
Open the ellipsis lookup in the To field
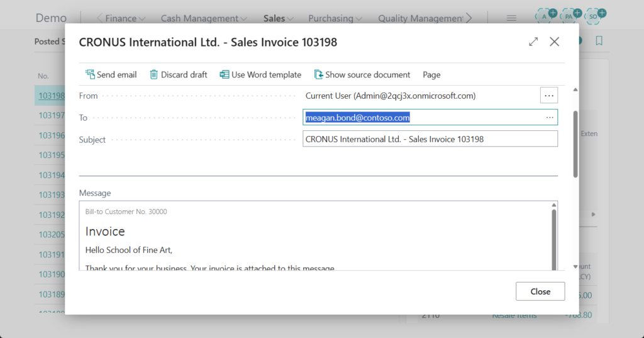coord(550,118)
